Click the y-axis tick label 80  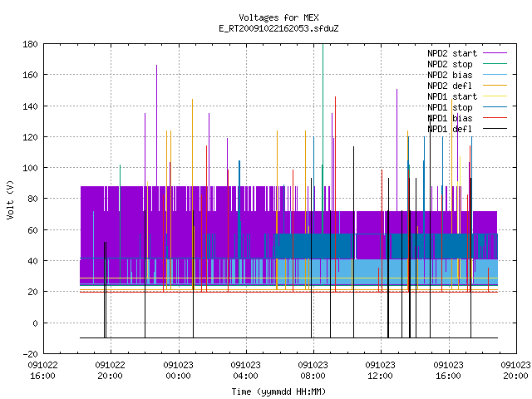tap(32, 199)
